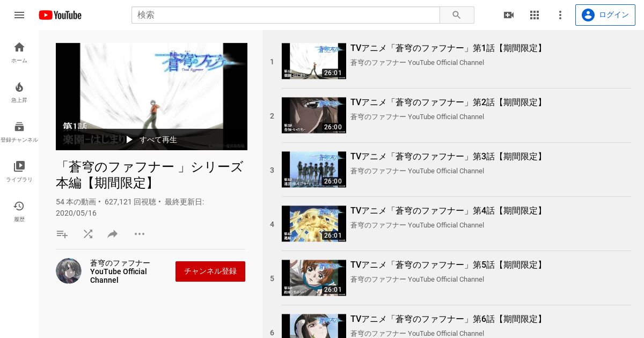The width and height of the screenshot is (644, 338).
Task: Click channel name under 第6話 video
Action: [x=417, y=334]
